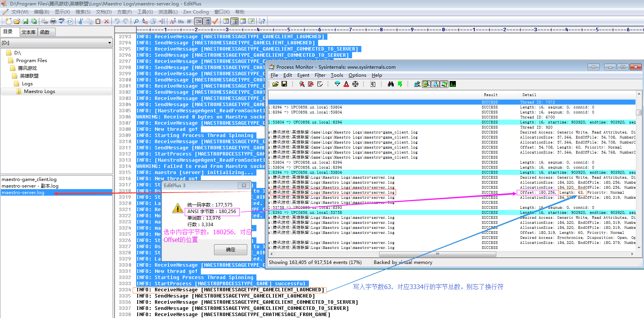Click the paste clipboard icon in EditPlus
The image size is (644, 318).
[98, 21]
